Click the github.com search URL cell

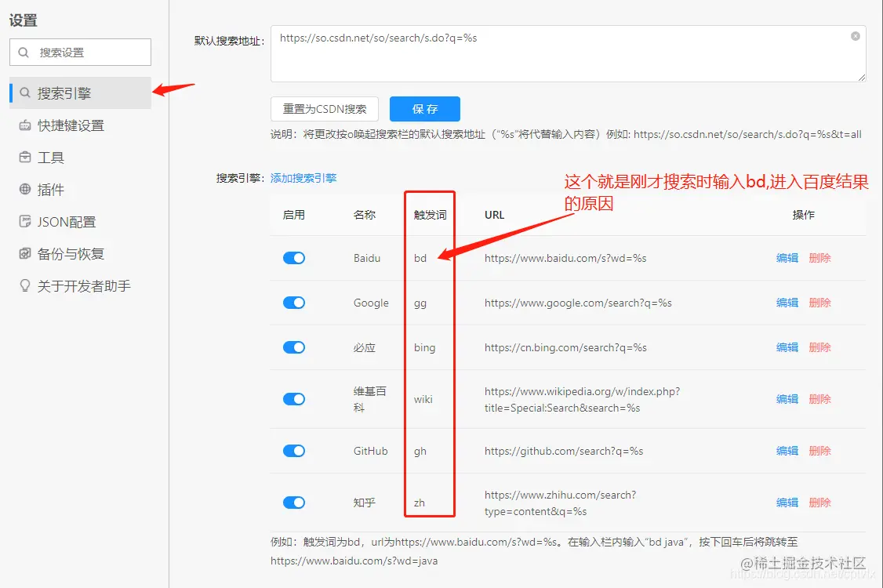[564, 451]
